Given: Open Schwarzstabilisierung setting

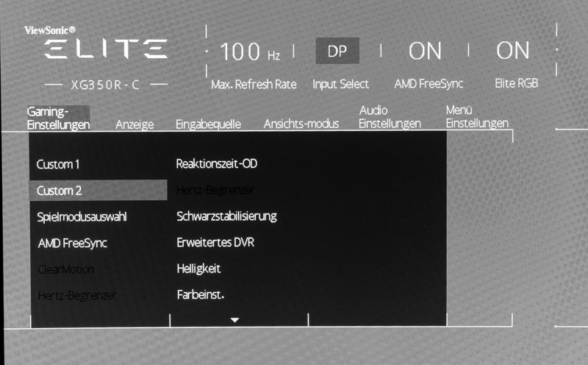Looking at the screenshot, I should point(227,216).
